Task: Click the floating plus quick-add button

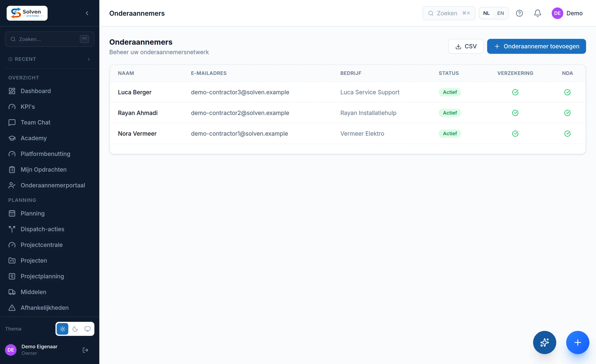Action: pyautogui.click(x=578, y=342)
